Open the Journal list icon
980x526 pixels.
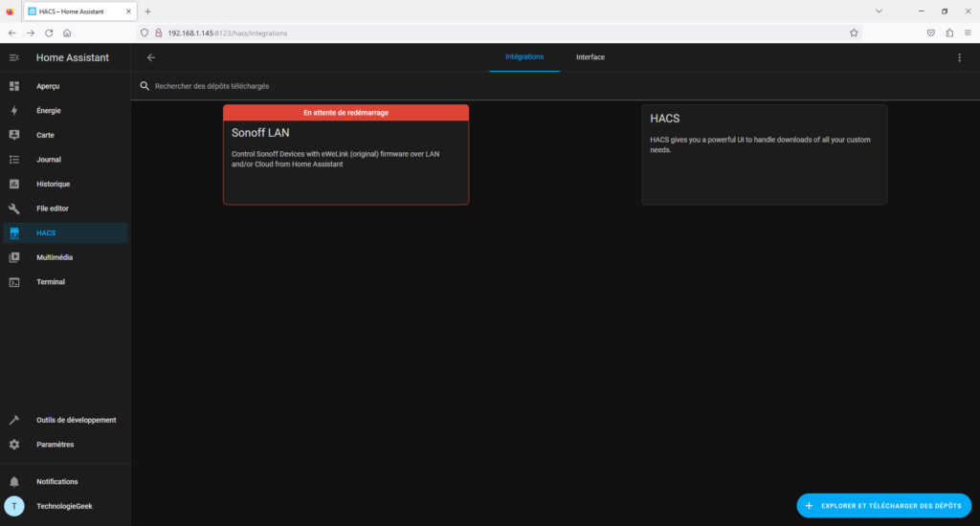[14, 160]
